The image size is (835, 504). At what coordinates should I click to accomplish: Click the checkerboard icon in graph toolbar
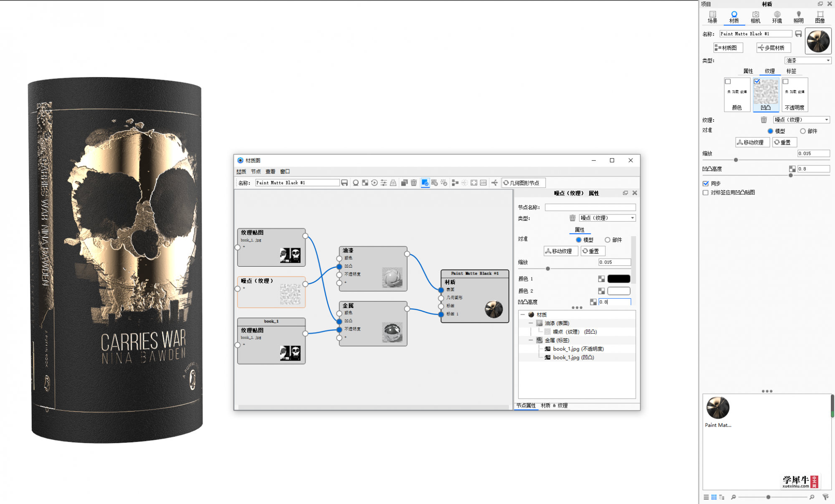tap(365, 183)
